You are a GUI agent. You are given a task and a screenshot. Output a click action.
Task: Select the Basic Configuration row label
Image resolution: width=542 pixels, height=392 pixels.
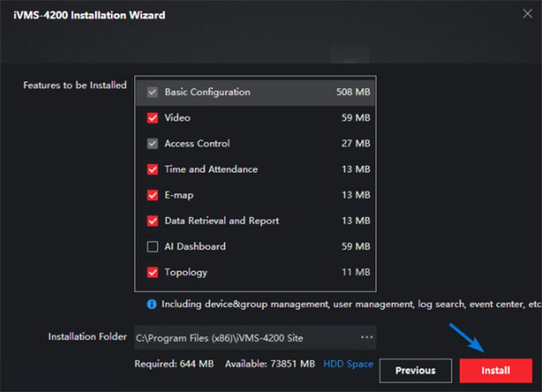coord(208,92)
